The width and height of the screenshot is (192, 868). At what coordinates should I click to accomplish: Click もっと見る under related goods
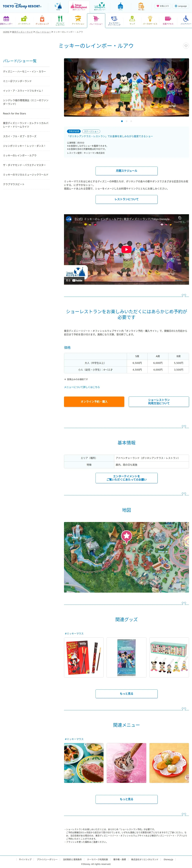[x=127, y=694]
